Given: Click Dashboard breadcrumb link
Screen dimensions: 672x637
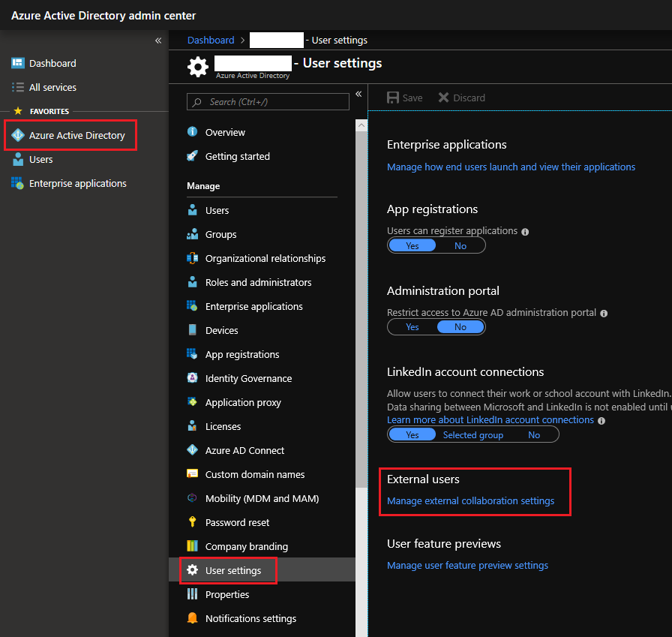Looking at the screenshot, I should [x=211, y=40].
